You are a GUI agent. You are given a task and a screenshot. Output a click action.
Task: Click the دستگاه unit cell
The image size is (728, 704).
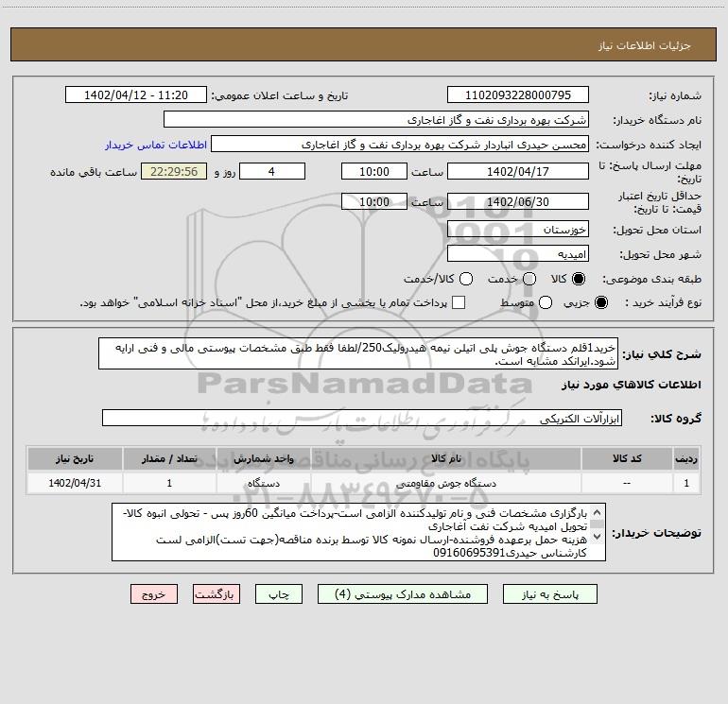263,483
